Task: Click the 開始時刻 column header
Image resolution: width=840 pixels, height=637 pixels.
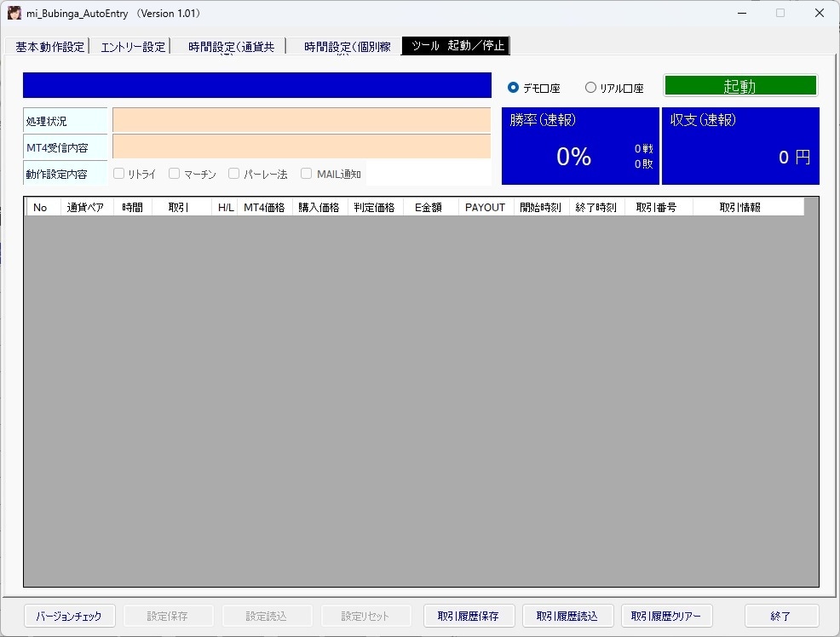Action: tap(540, 207)
